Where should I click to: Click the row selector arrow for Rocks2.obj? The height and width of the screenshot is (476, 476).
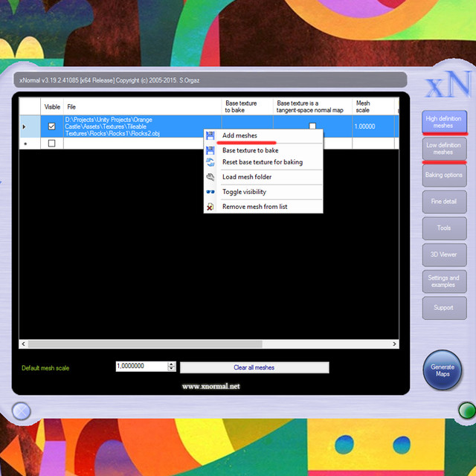25,126
